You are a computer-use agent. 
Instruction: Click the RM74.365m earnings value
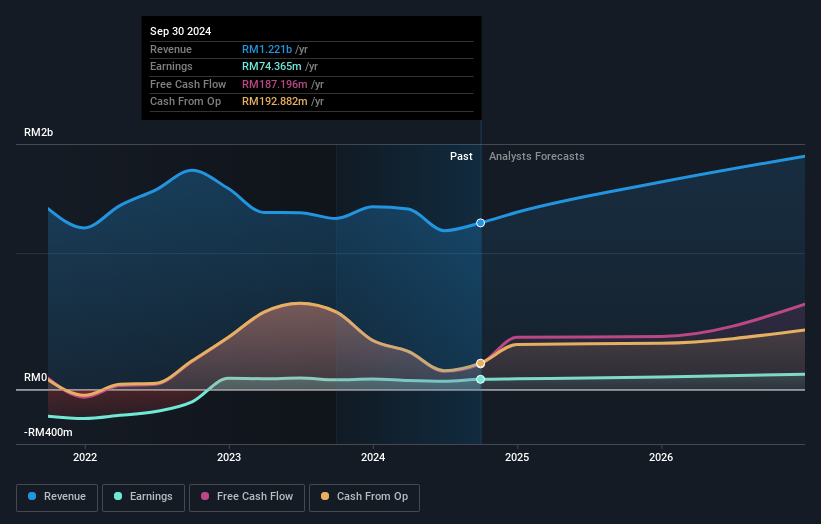pos(272,66)
